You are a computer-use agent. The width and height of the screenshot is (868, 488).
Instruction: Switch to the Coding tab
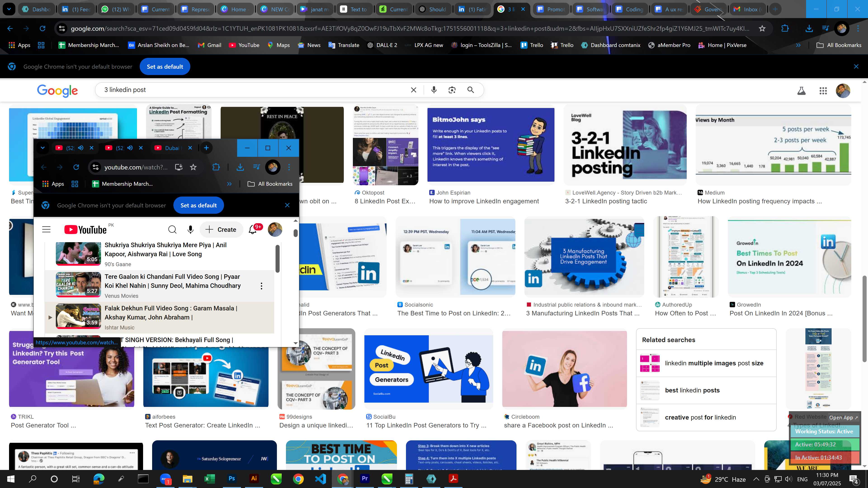click(x=630, y=9)
